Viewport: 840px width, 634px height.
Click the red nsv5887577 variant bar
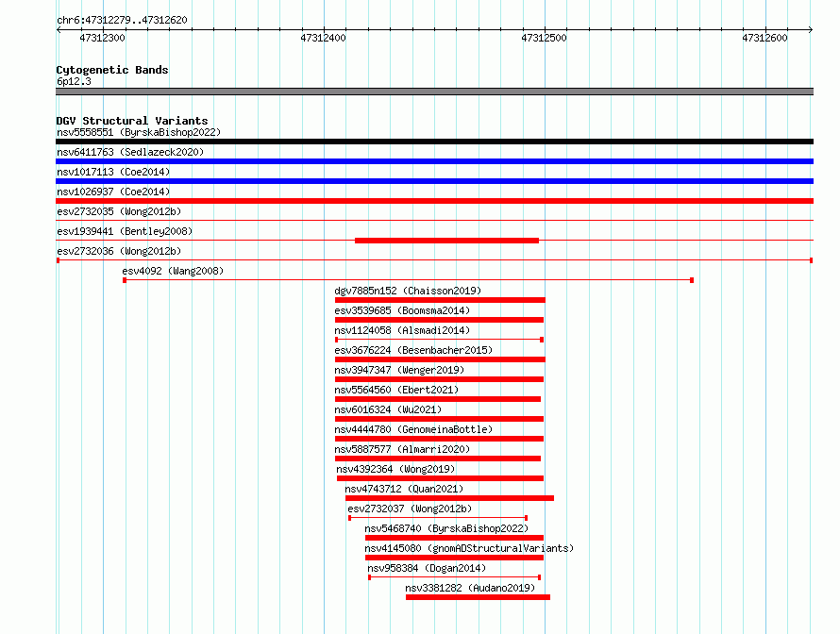(438, 459)
